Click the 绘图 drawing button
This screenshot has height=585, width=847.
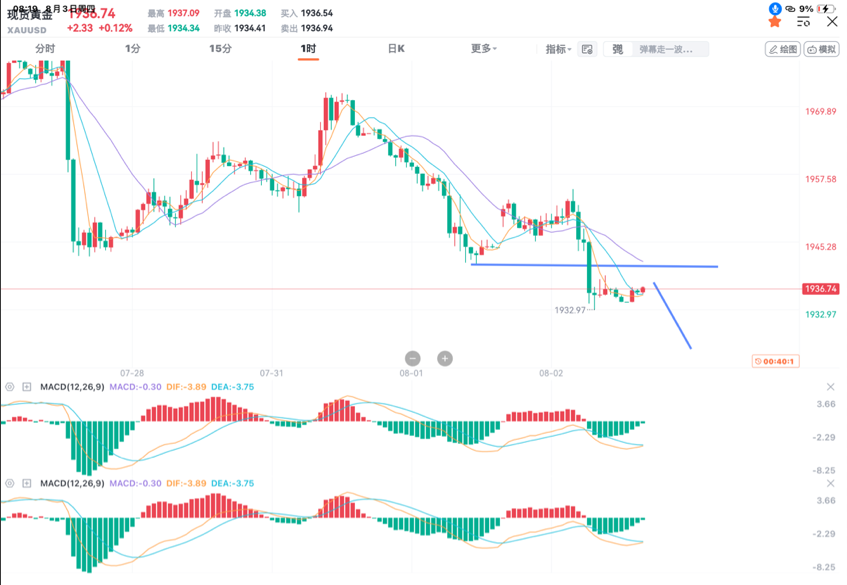tap(782, 49)
